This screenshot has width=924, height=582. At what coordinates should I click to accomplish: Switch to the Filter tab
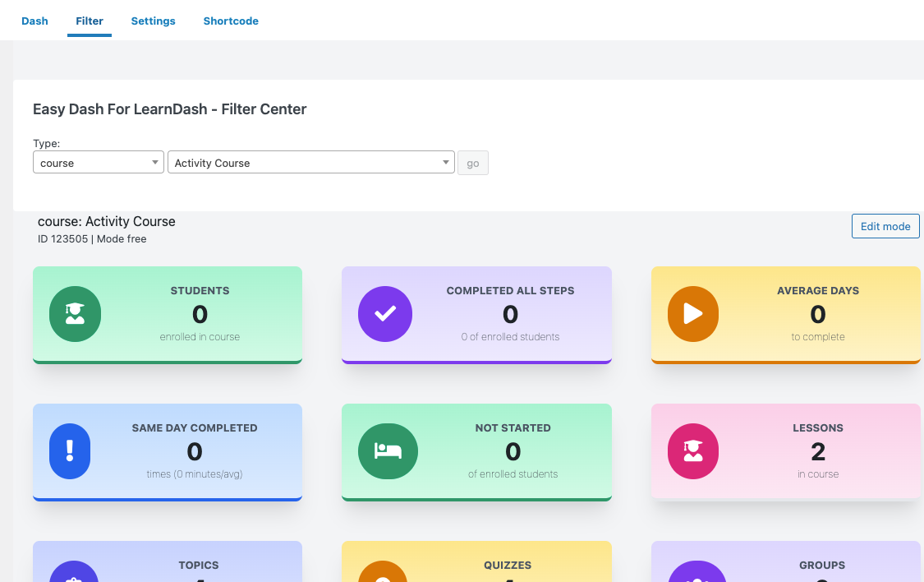tap(90, 21)
